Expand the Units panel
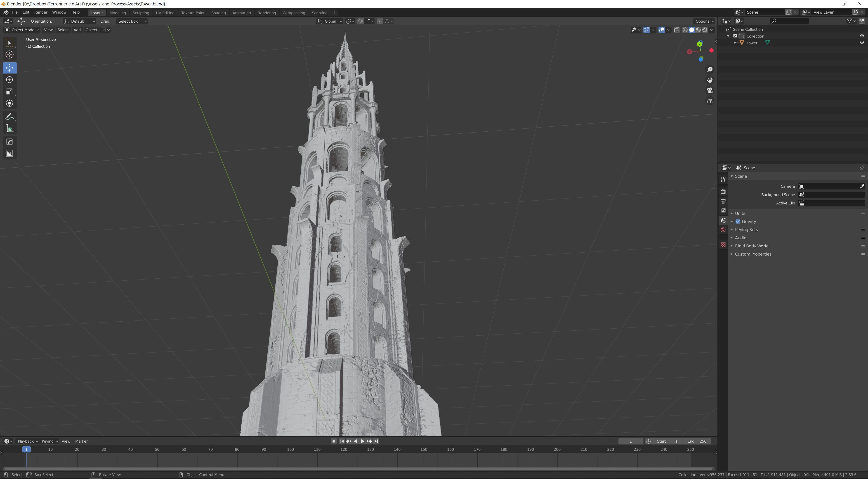868x479 pixels. (740, 213)
